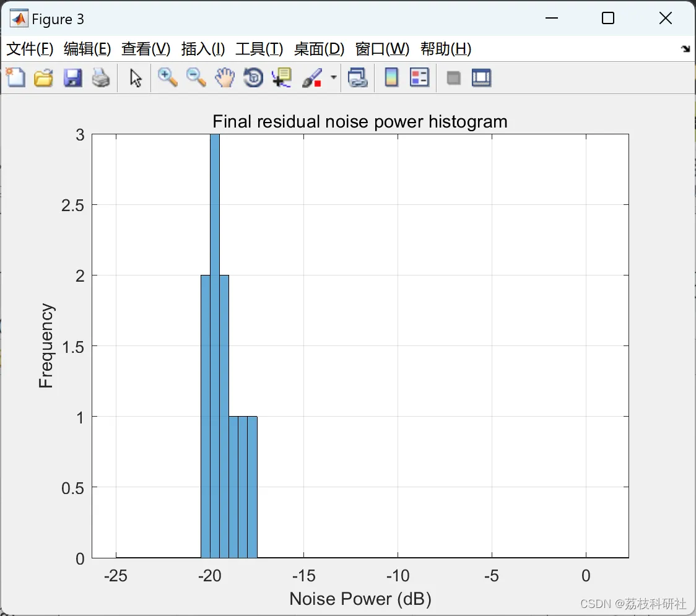
Task: Open the 桌面(D) menu
Action: pos(319,49)
